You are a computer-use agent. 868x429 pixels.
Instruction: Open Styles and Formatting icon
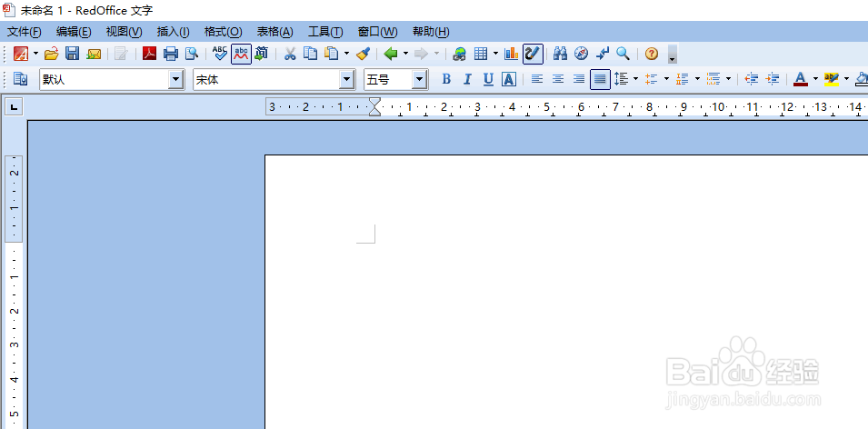(21, 79)
